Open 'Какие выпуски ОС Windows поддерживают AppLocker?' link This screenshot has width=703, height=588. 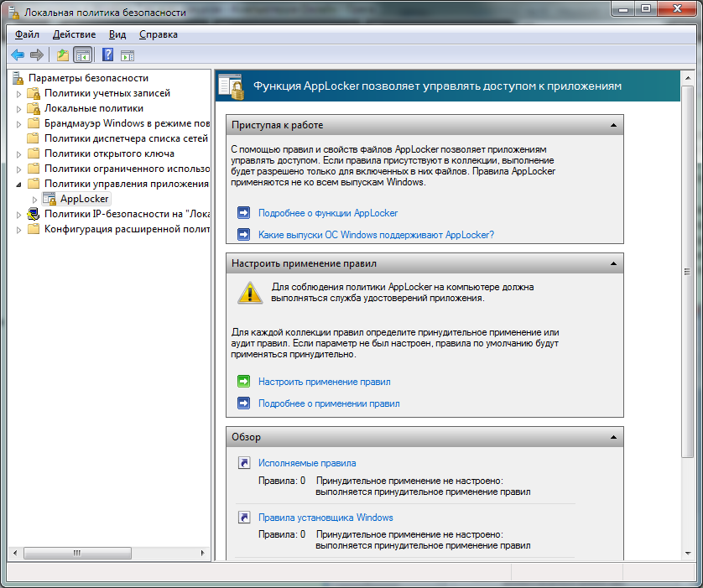376,234
